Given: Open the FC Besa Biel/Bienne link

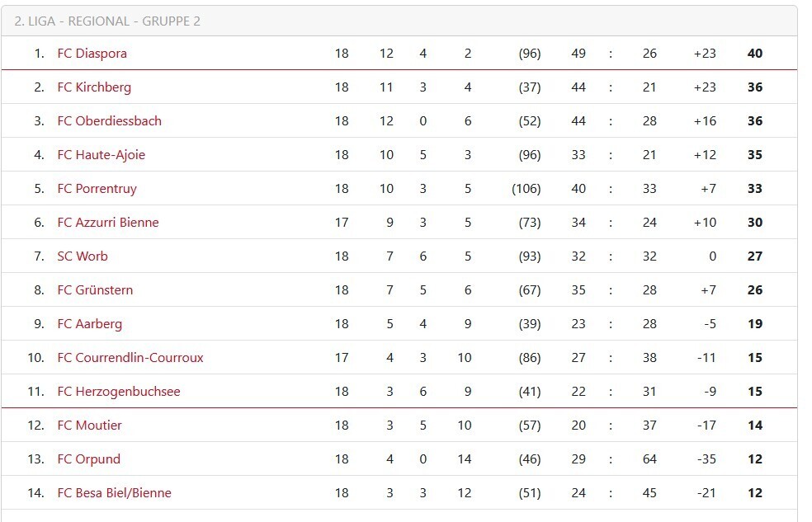Looking at the screenshot, I should [114, 493].
